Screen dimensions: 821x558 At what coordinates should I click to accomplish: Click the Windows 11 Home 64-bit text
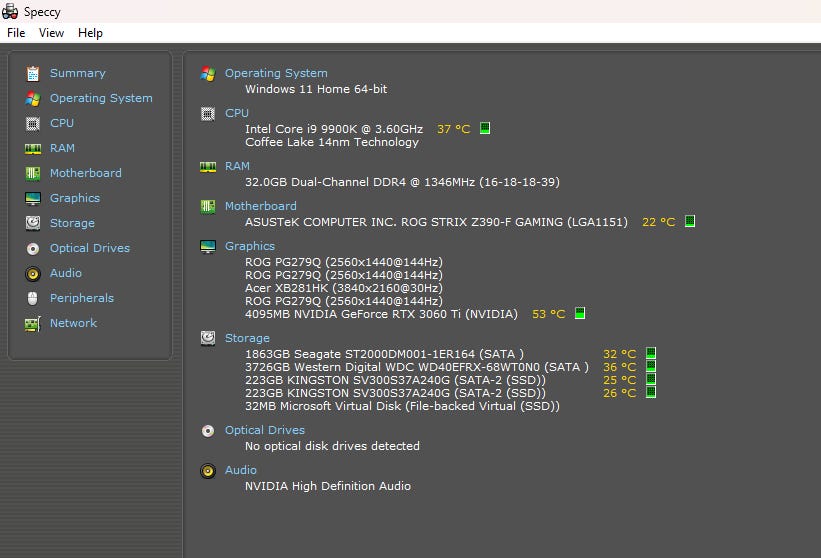pyautogui.click(x=316, y=89)
